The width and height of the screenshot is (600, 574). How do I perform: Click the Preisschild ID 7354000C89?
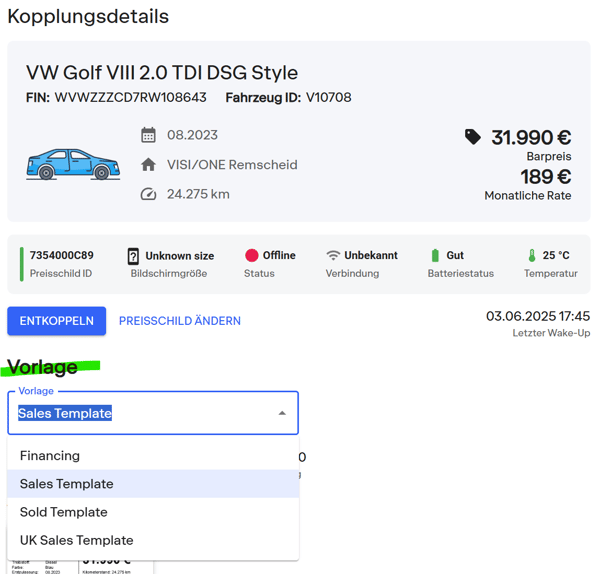click(x=62, y=255)
